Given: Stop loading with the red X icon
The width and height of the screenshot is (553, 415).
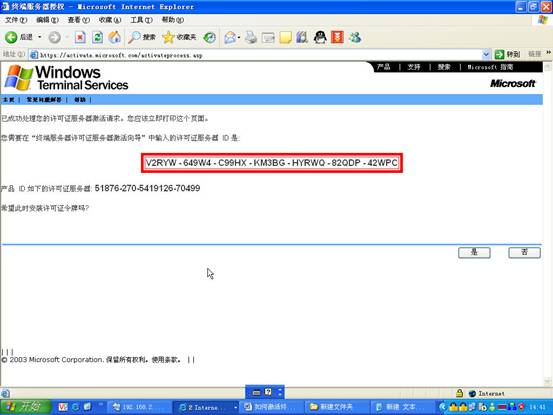Looking at the screenshot, I should 80,37.
